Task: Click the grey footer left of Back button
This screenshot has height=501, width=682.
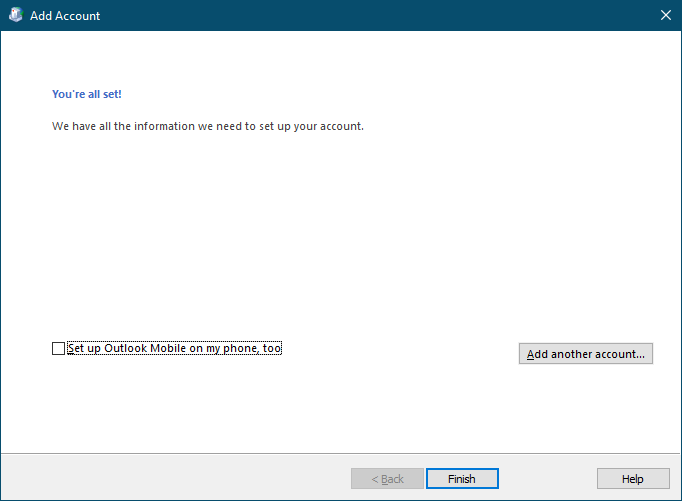Action: tap(170, 478)
